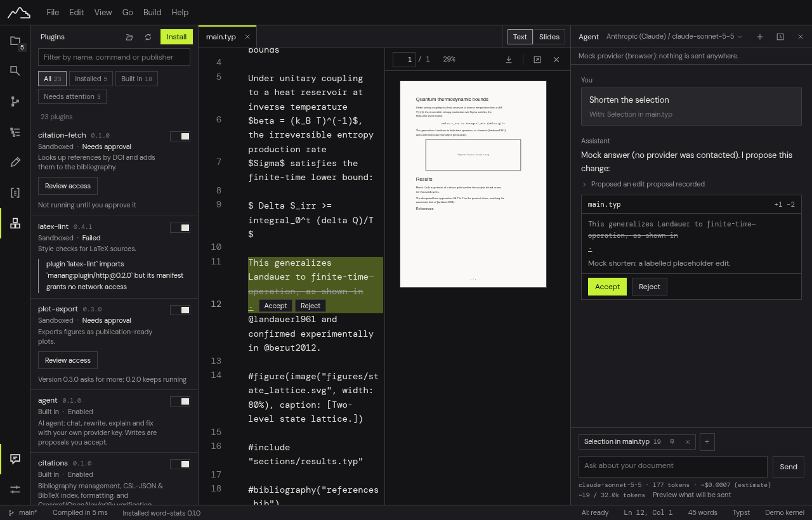The height and width of the screenshot is (520, 812).
Task: Reject the inline edit in the editor
Action: click(x=310, y=306)
